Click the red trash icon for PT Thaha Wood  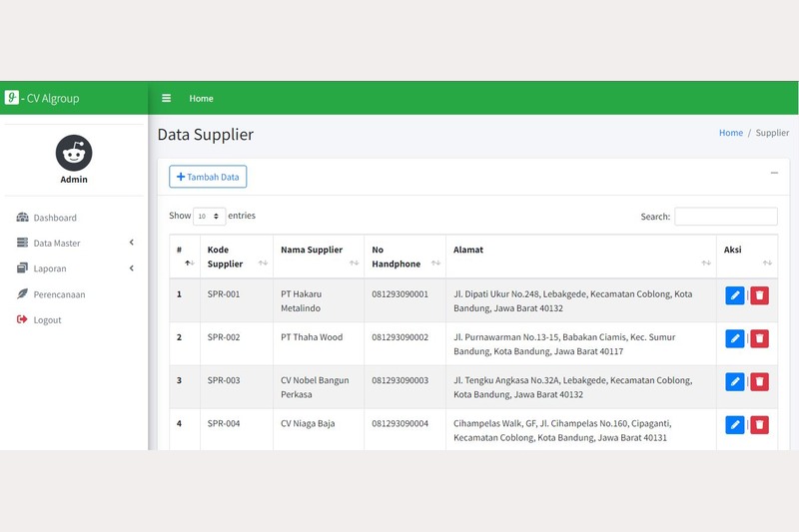click(x=760, y=338)
